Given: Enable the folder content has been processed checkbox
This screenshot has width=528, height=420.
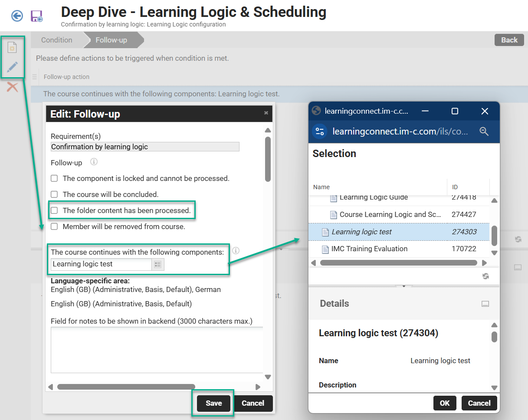Looking at the screenshot, I should click(54, 210).
